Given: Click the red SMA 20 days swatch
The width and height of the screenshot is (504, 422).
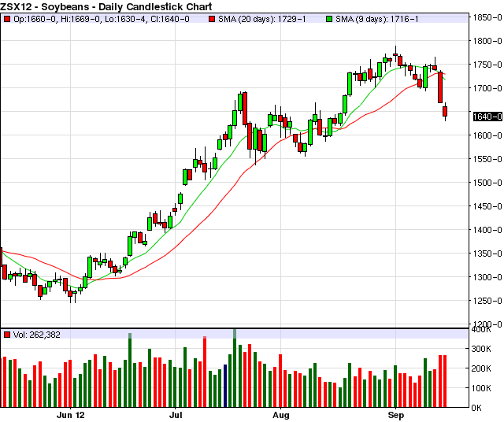Looking at the screenshot, I should (212, 19).
